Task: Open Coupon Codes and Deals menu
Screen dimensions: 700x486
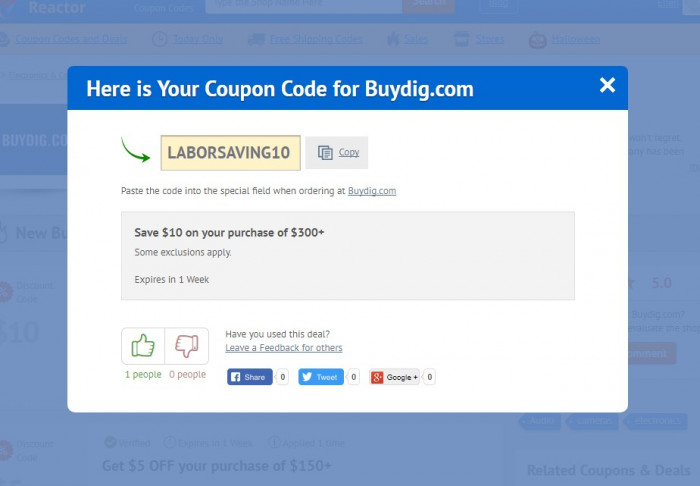Action: tap(71, 39)
